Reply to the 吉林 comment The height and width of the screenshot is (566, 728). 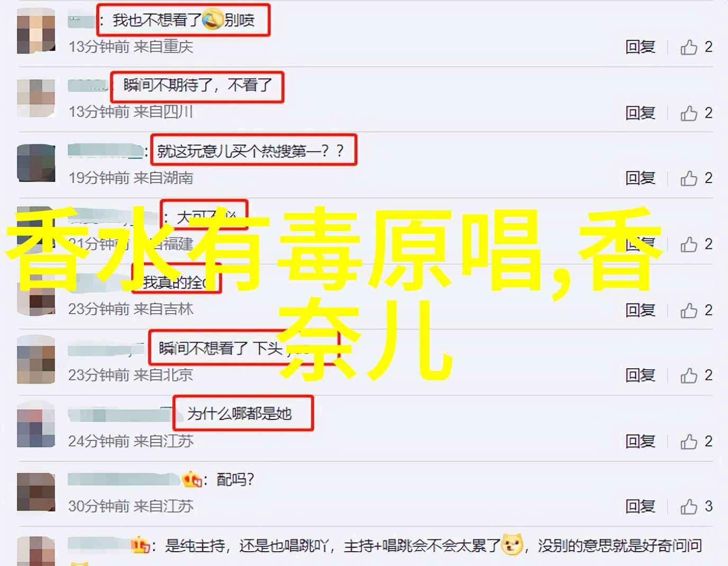coord(640,310)
